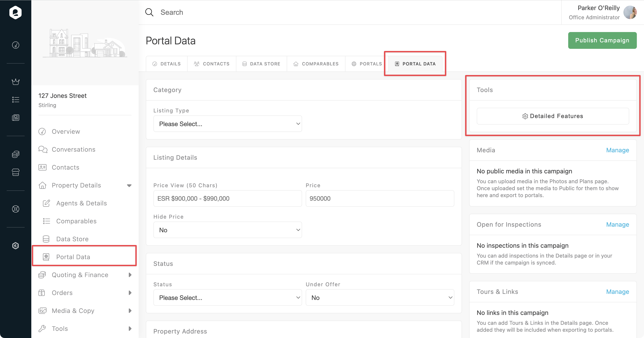Click the Price View input field
644x338 pixels.
point(227,198)
